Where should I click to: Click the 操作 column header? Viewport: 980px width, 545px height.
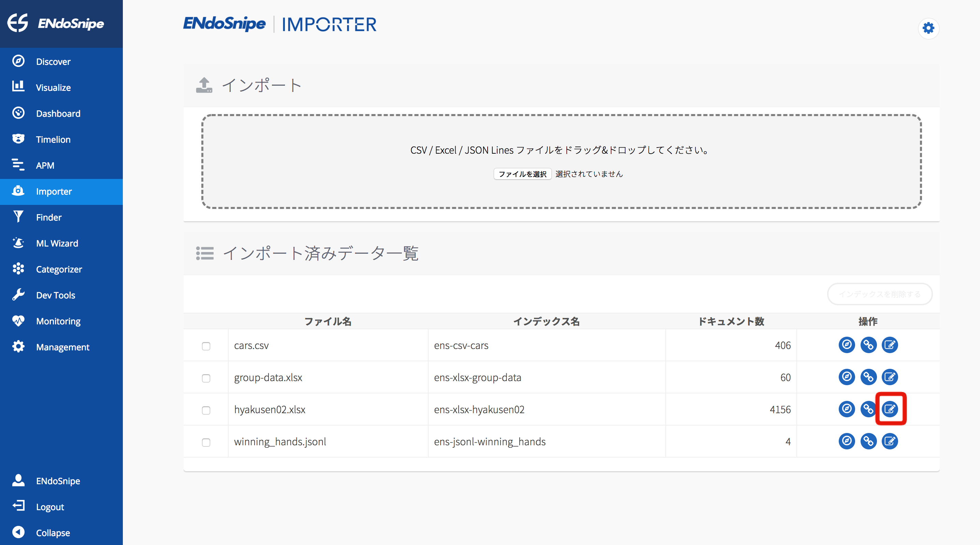point(868,321)
